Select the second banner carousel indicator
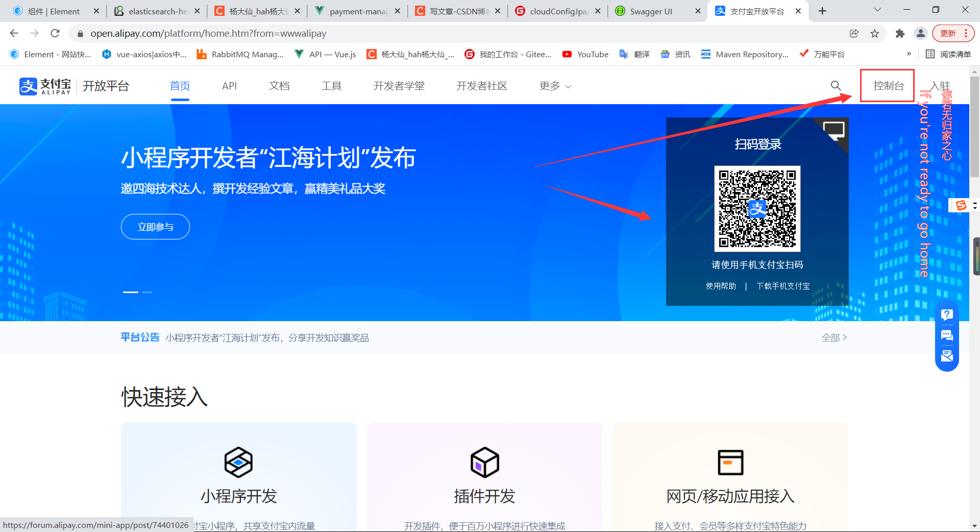The height and width of the screenshot is (532, 980). point(147,292)
